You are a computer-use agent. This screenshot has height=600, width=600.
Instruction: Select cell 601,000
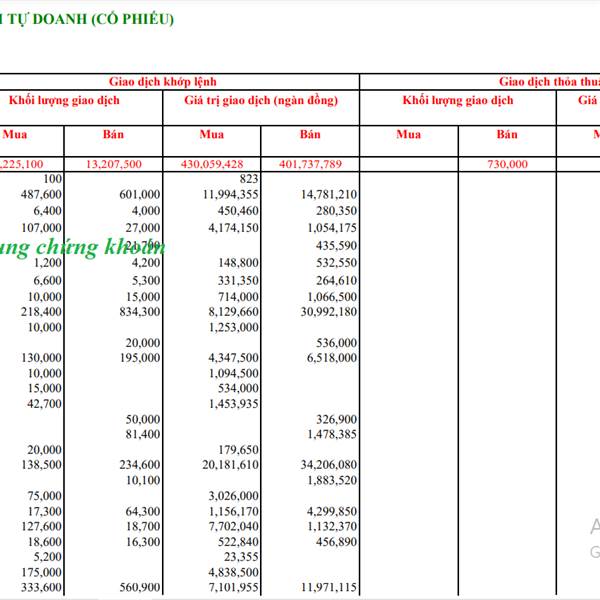click(140, 194)
